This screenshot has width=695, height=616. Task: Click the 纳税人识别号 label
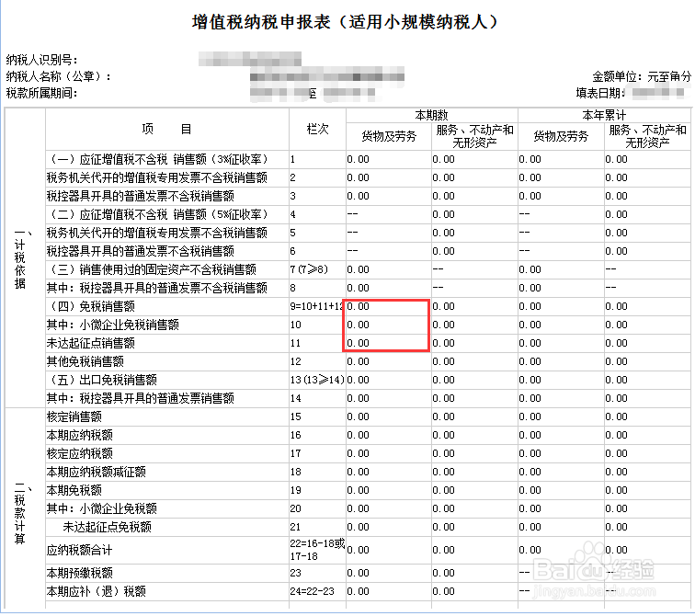(x=42, y=60)
